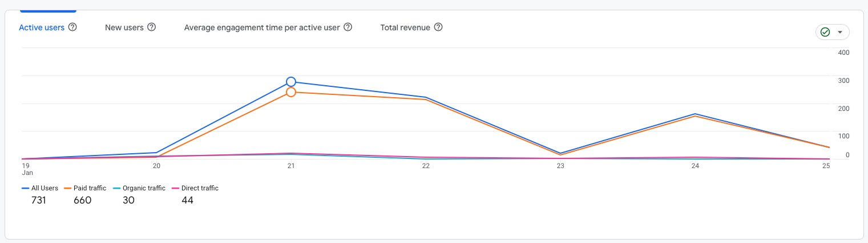Show the Total revenue help tooltip icon
The height and width of the screenshot is (243, 868).
pyautogui.click(x=438, y=27)
